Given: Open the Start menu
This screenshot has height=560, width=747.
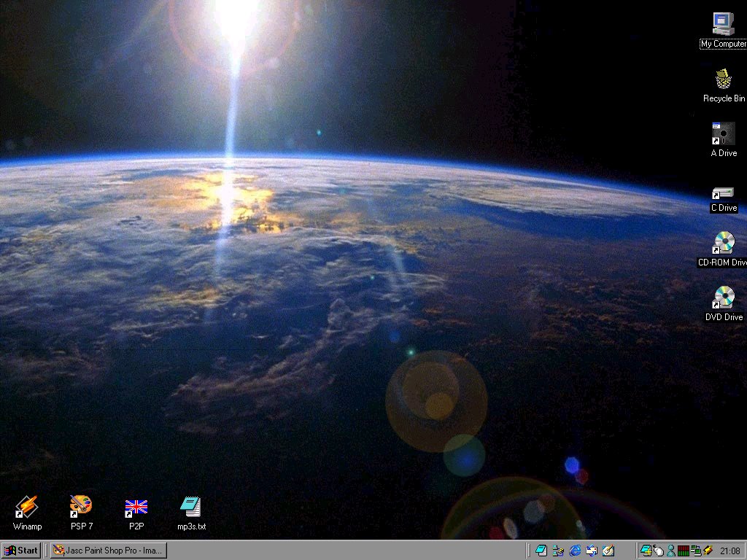Looking at the screenshot, I should (21, 551).
